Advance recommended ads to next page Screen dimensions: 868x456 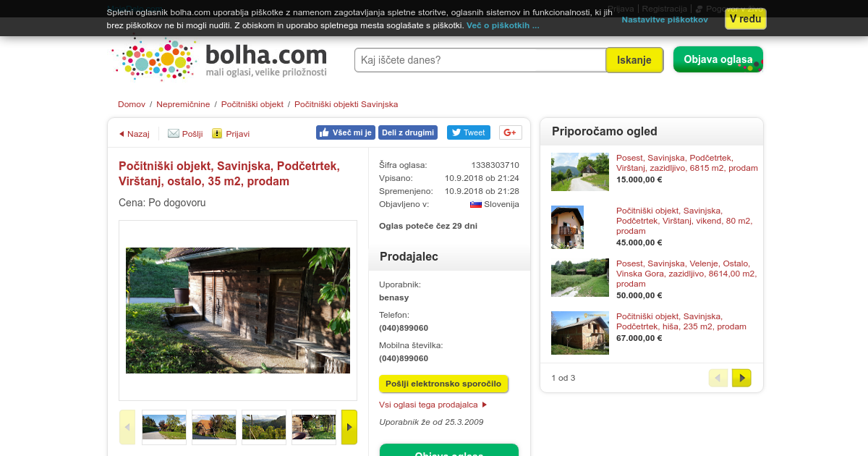tap(741, 378)
